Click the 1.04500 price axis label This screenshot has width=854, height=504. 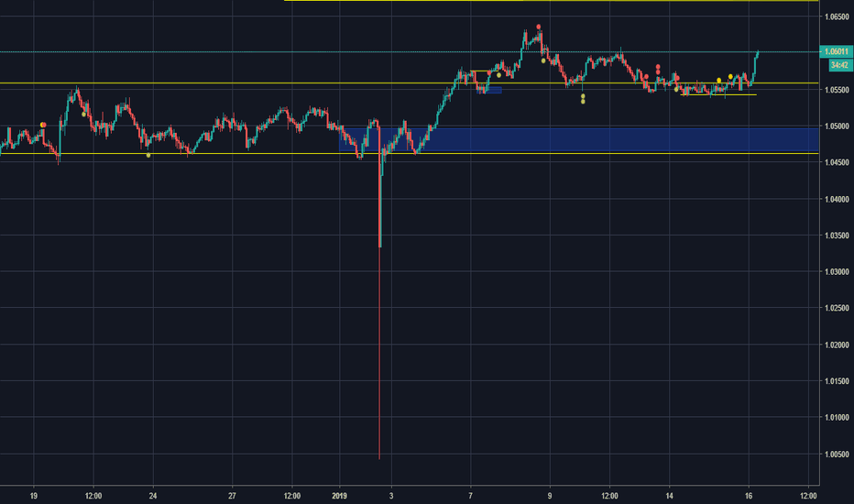coord(837,162)
